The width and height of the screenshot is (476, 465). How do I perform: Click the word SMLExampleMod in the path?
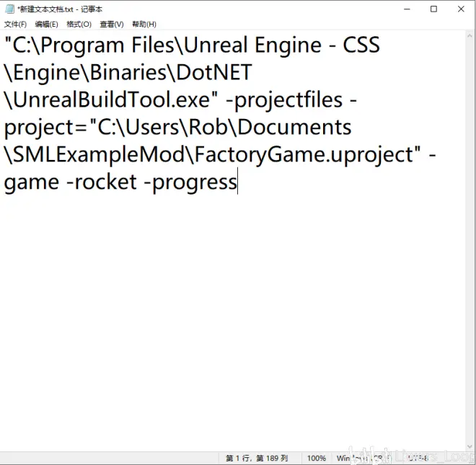click(99, 154)
